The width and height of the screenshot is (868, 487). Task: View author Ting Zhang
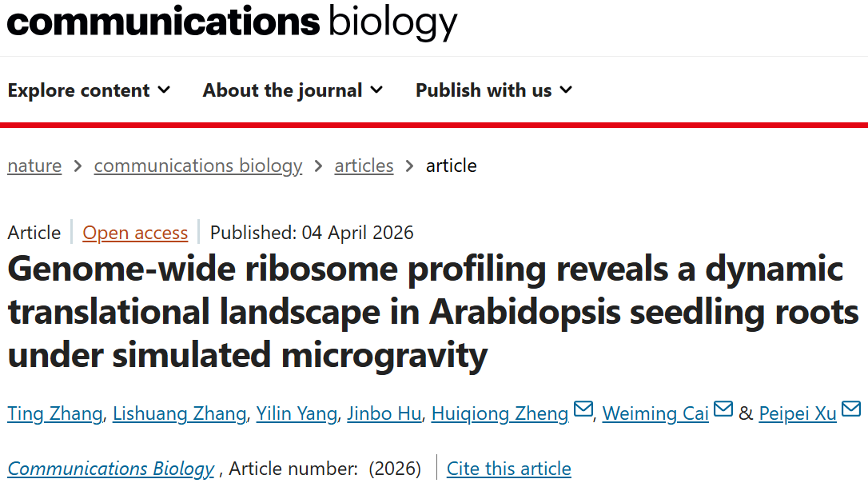(55, 413)
